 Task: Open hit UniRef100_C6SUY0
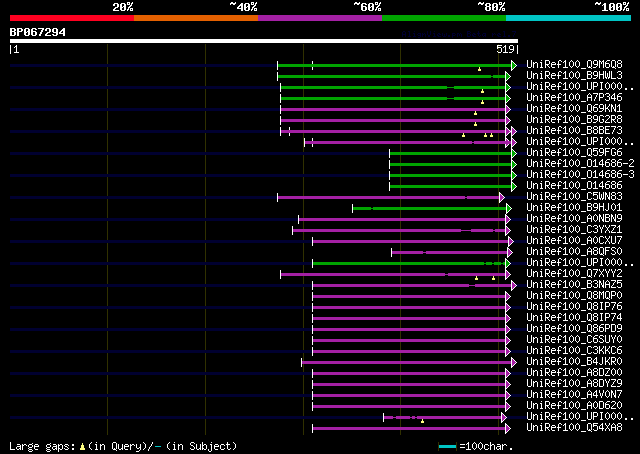(574, 340)
